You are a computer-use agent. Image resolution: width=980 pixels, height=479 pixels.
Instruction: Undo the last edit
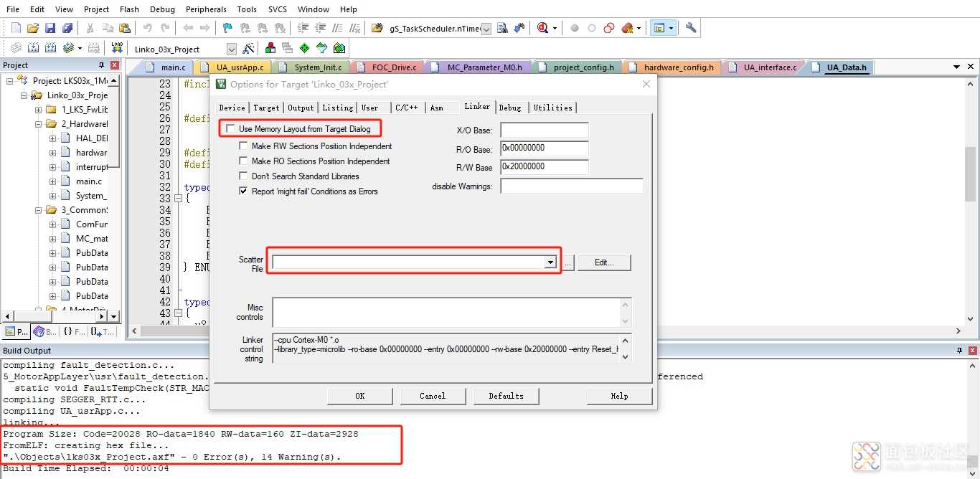tap(148, 28)
